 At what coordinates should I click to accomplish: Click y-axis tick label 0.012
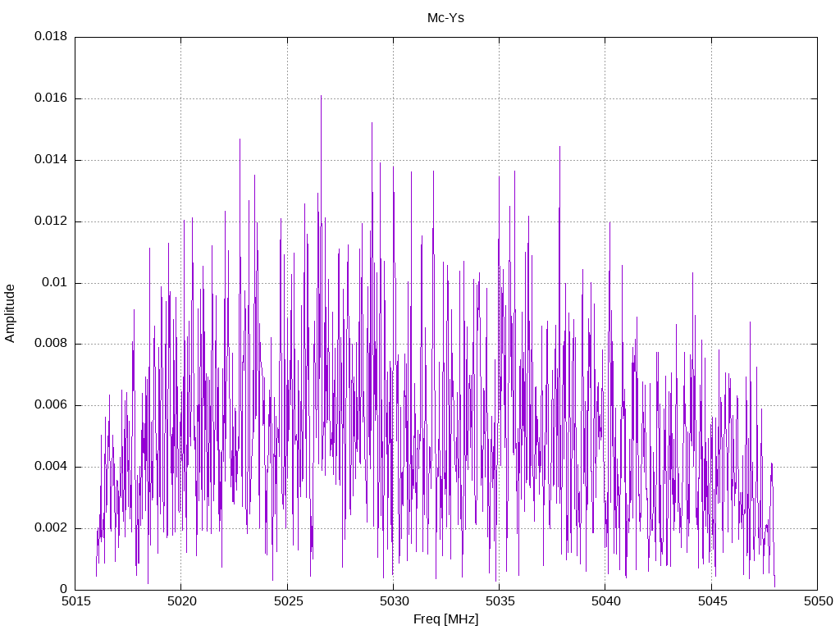tap(51, 221)
